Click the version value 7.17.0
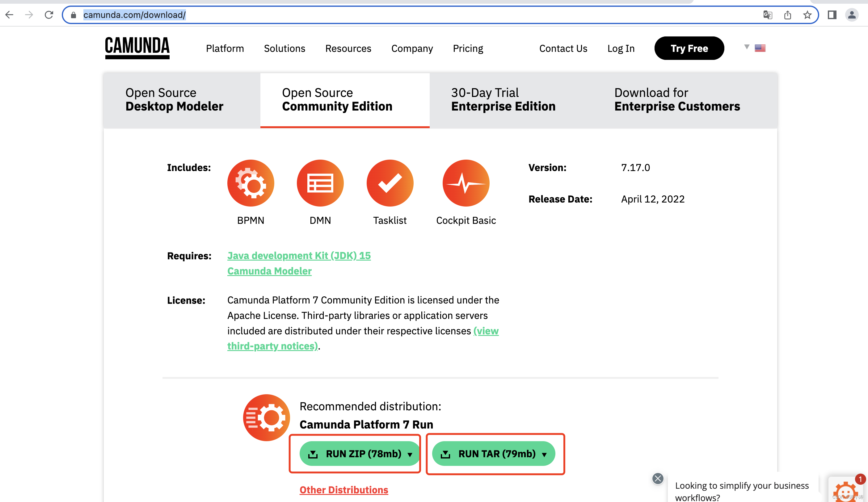 tap(635, 168)
